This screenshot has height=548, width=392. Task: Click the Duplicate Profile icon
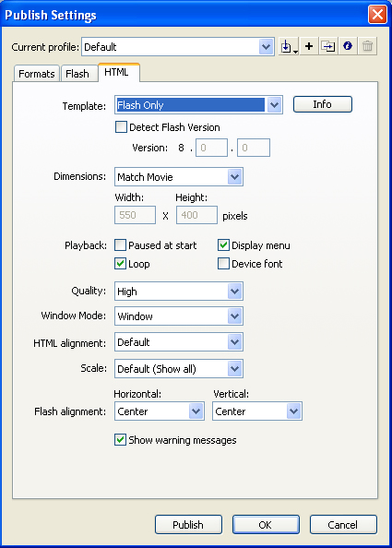(x=328, y=46)
